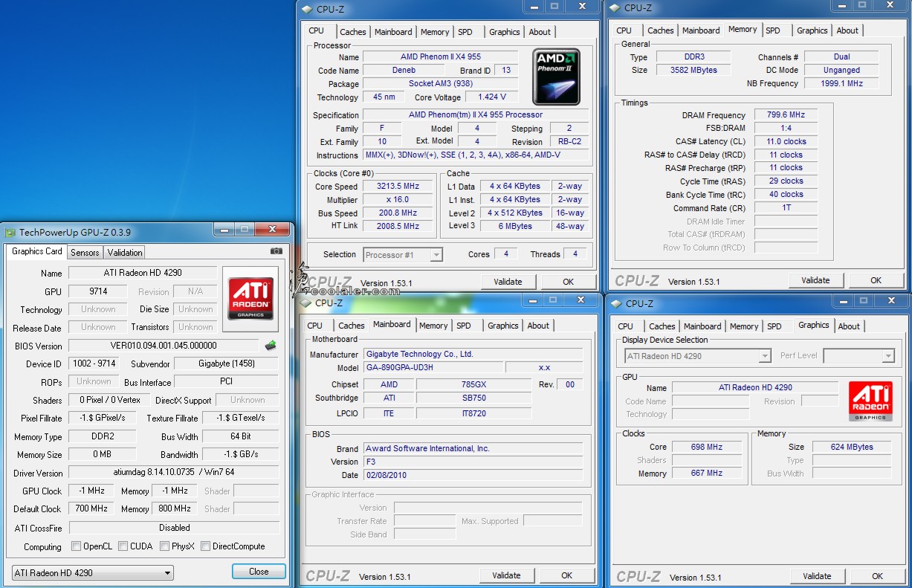912x588 pixels.
Task: Click the title icon of the CPU-Z processor window
Action: (307, 9)
